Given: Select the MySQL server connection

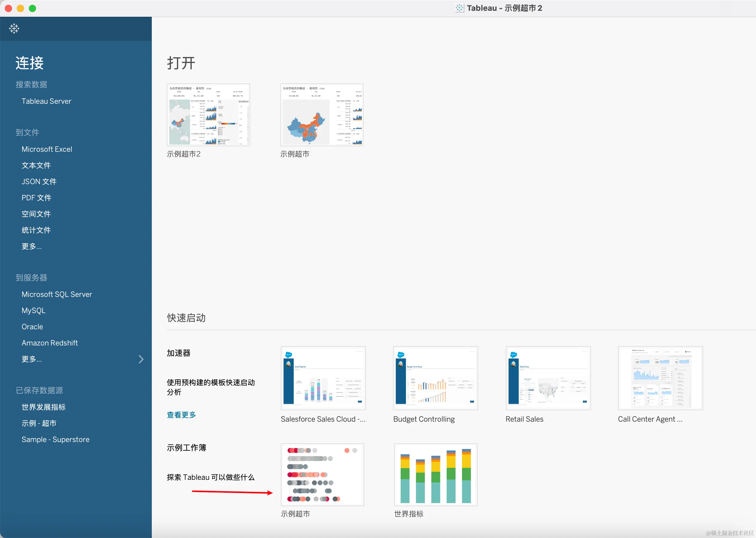Looking at the screenshot, I should pos(34,310).
